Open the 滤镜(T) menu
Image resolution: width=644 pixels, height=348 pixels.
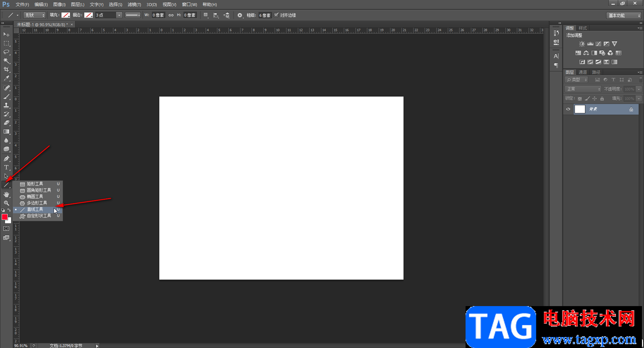pos(134,5)
